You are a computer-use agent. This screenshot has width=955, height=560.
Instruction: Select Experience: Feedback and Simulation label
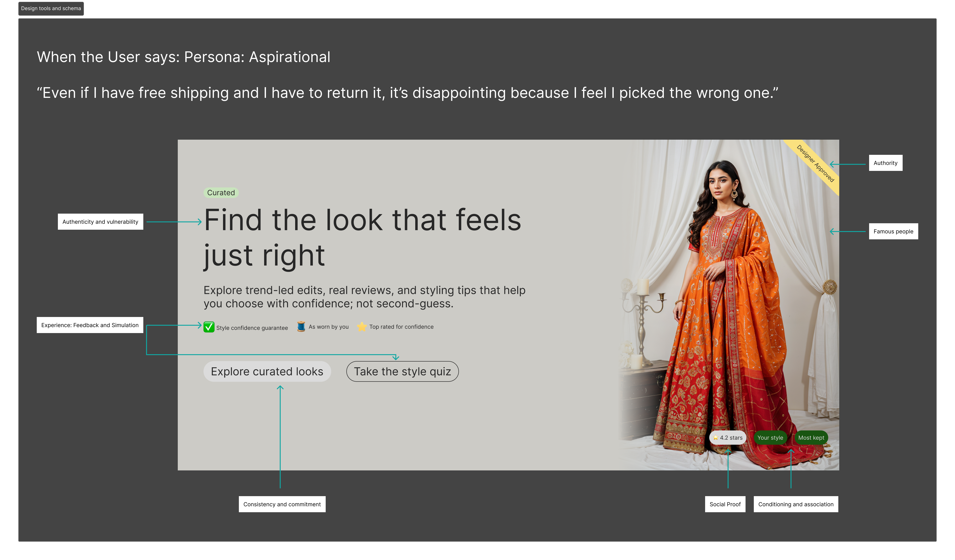[x=90, y=325]
